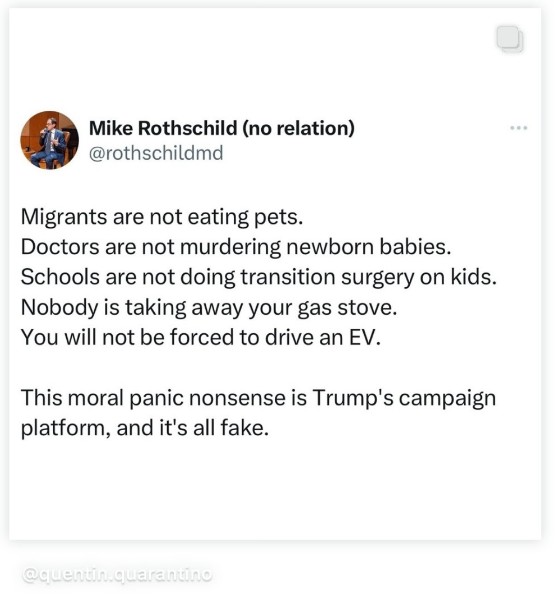The height and width of the screenshot is (598, 555).
Task: Click the word 'campaign' in the tweet
Action: [447, 399]
